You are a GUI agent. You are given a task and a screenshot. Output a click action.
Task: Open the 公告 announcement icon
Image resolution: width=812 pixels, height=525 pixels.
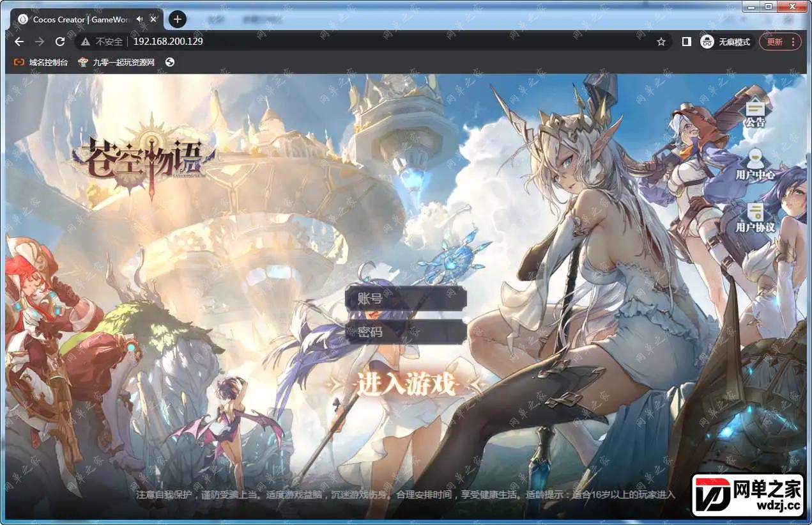click(x=755, y=113)
